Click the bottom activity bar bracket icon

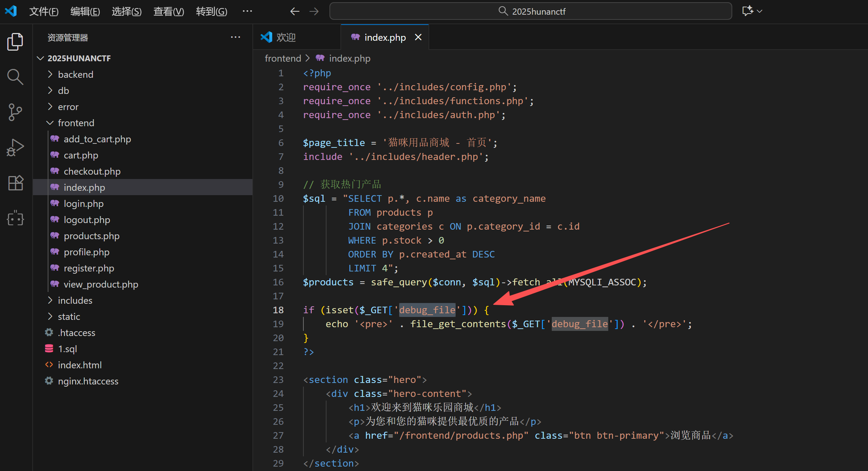[15, 218]
